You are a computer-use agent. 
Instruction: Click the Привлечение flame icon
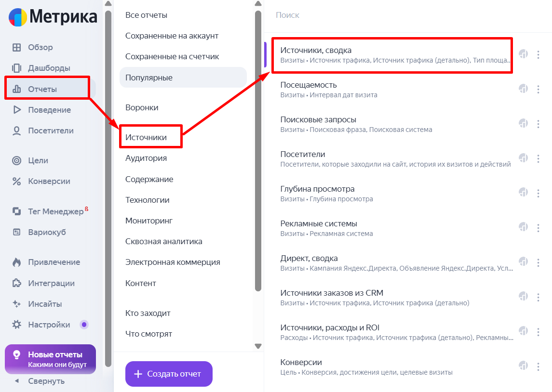click(17, 262)
